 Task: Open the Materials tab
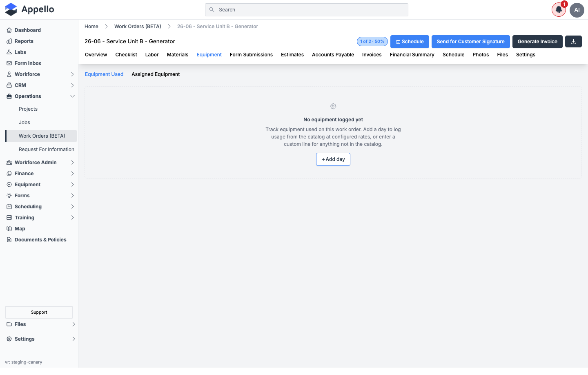[x=178, y=55]
